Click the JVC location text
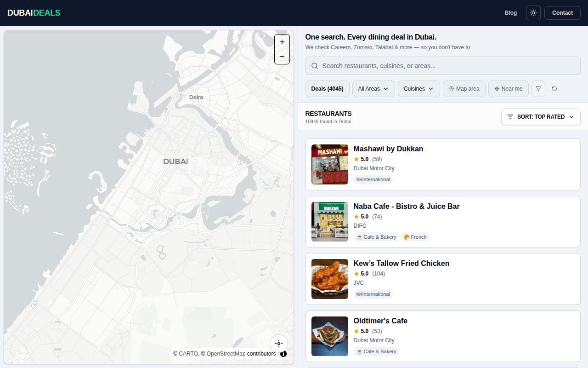The width and height of the screenshot is (588, 368). [358, 283]
